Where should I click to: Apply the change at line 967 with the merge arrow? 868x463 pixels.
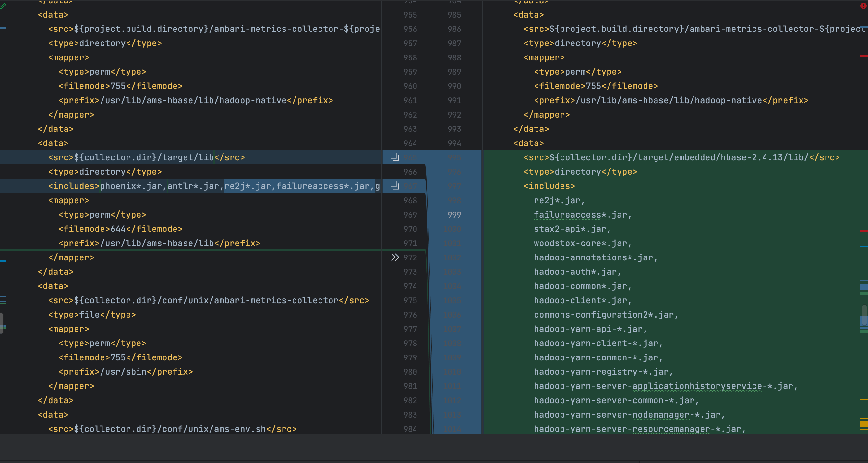(394, 186)
